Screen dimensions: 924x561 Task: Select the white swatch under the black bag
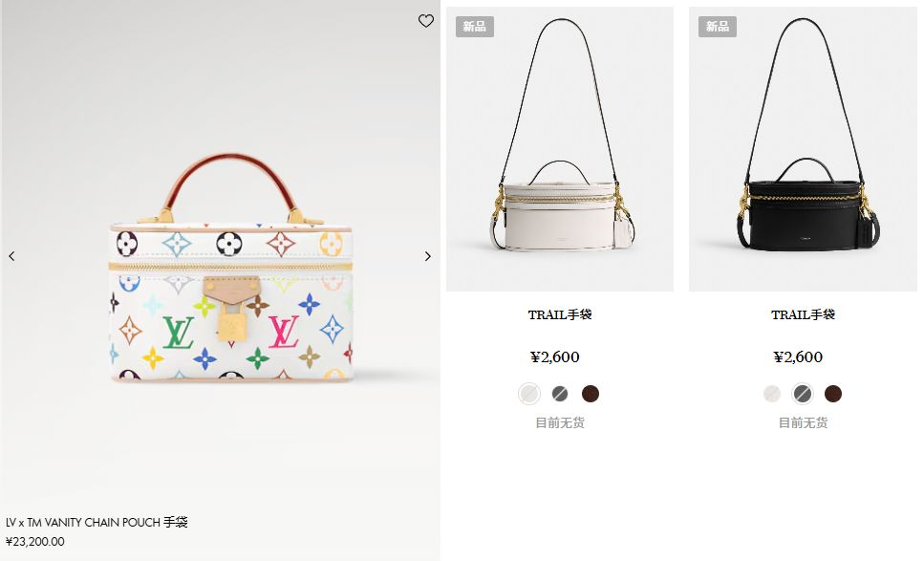(x=772, y=394)
